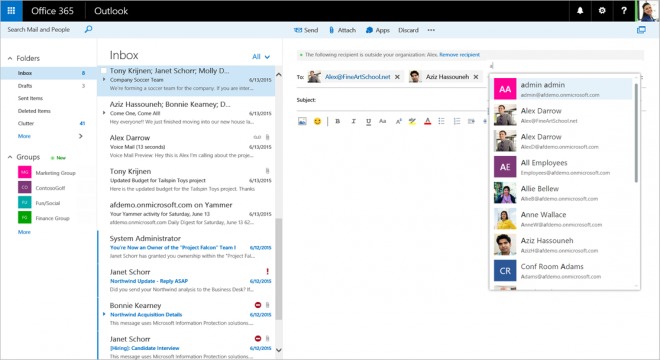Open the All filter dropdown in Inbox

point(261,56)
